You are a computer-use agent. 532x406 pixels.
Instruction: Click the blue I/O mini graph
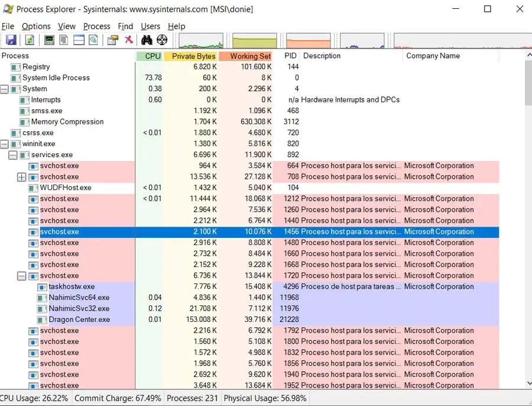pyautogui.click(x=362, y=41)
